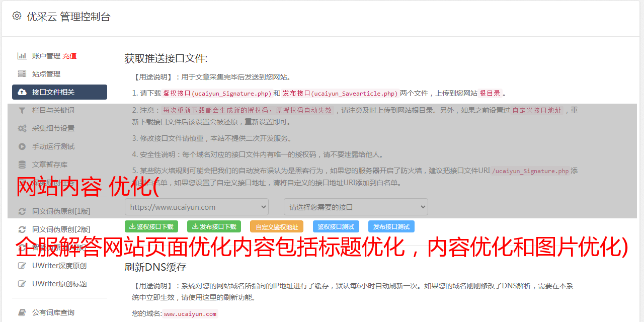Select the 接口文件相关 menu item
The width and height of the screenshot is (644, 322).
59,92
